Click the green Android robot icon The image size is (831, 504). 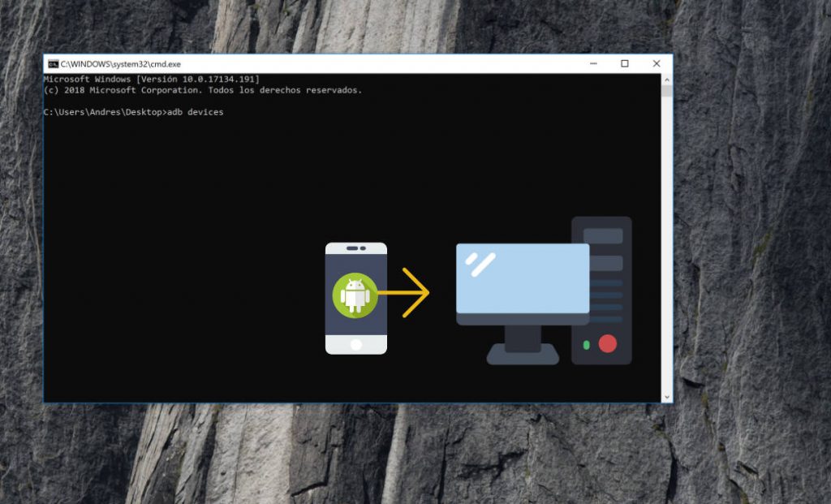[x=355, y=295]
